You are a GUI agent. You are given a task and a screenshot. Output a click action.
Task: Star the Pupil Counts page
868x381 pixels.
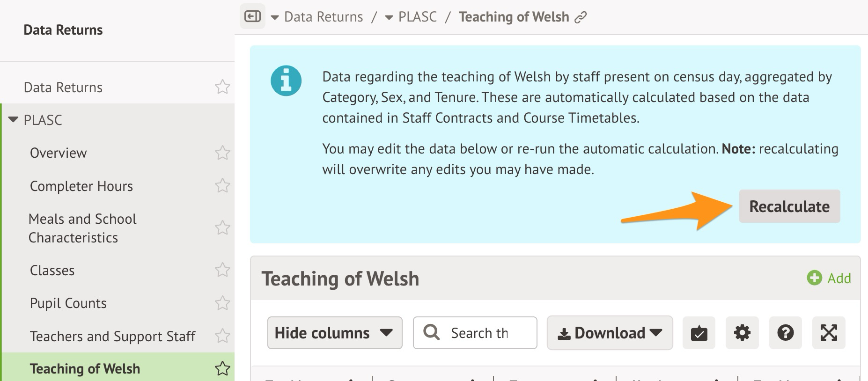point(222,303)
